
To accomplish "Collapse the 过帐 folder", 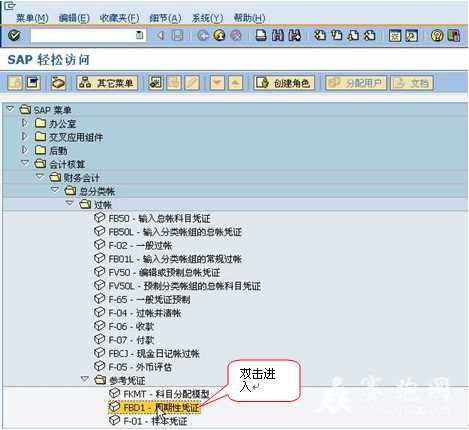I will coord(70,203).
